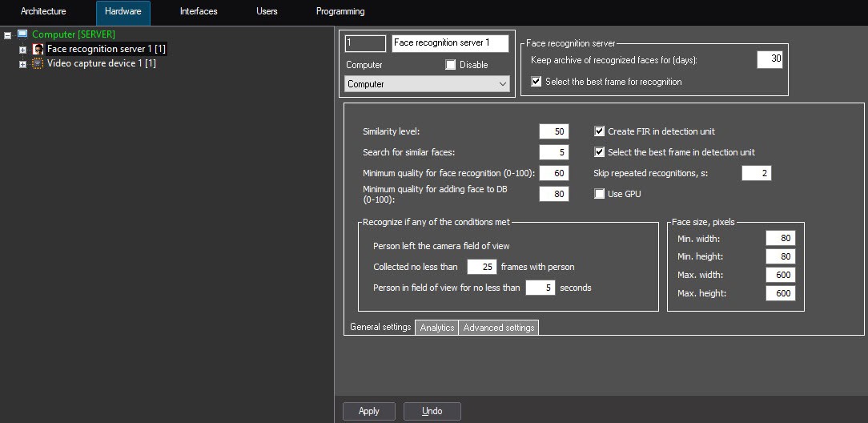This screenshot has width=868, height=423.
Task: Toggle Select the best frame in detection unit
Action: click(600, 152)
